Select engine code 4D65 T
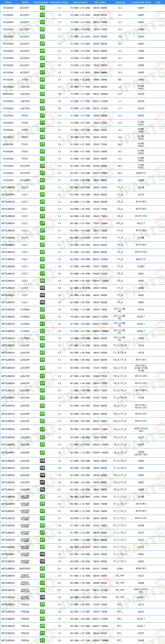This screenshot has width=165, height=644. [141, 597]
